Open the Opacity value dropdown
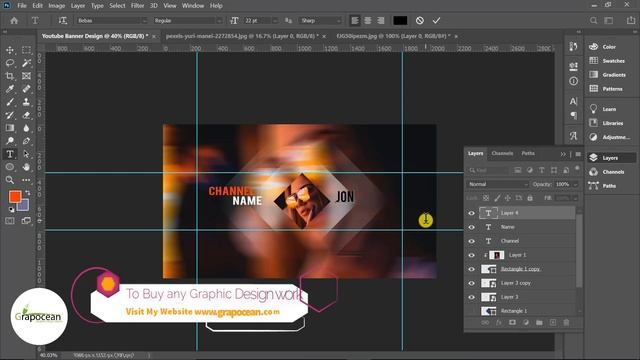 coord(576,184)
